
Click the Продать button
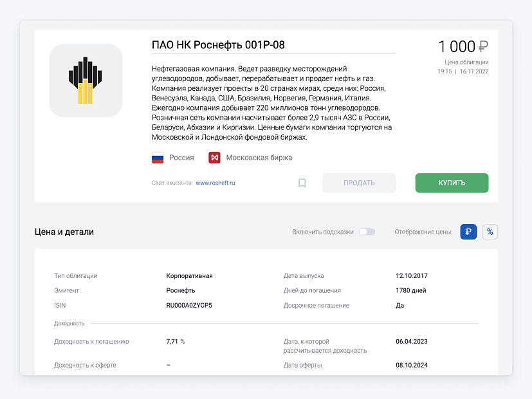click(359, 183)
